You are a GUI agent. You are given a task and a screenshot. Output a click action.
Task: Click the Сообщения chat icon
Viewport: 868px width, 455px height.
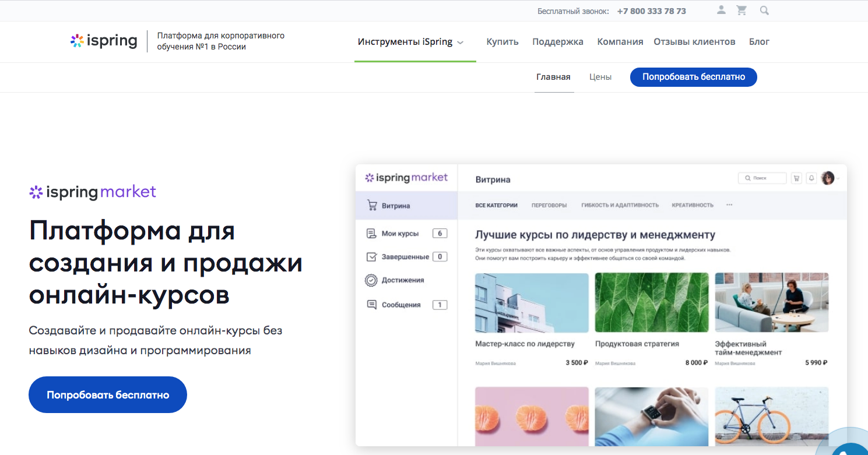(371, 305)
